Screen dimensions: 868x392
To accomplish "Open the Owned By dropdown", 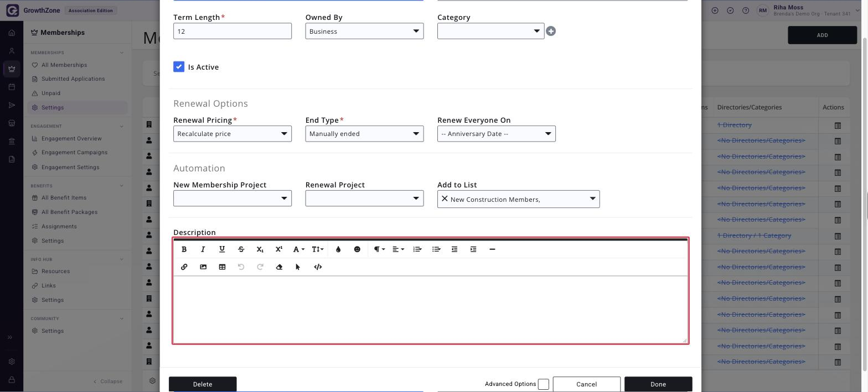I will [x=364, y=31].
